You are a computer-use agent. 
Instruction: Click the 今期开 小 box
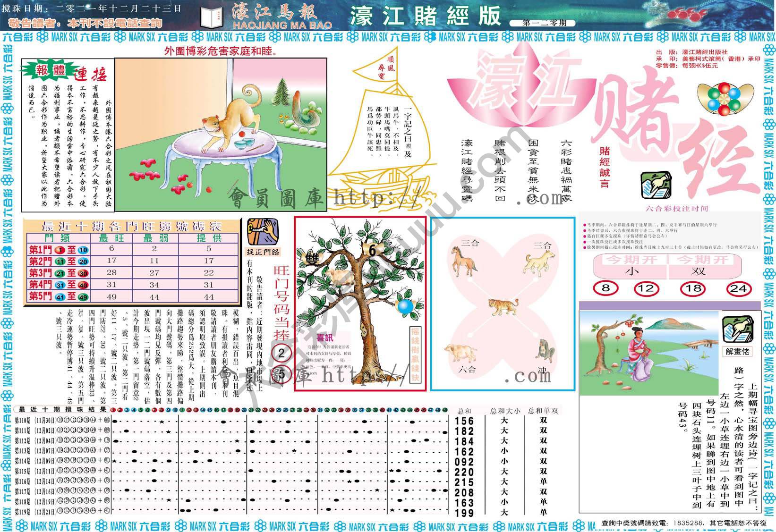pyautogui.click(x=631, y=265)
